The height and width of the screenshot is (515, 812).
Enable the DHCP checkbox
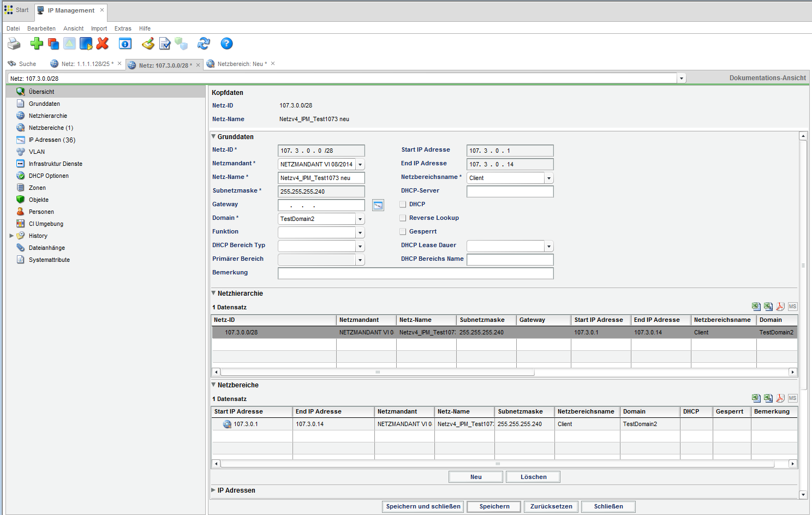point(403,204)
